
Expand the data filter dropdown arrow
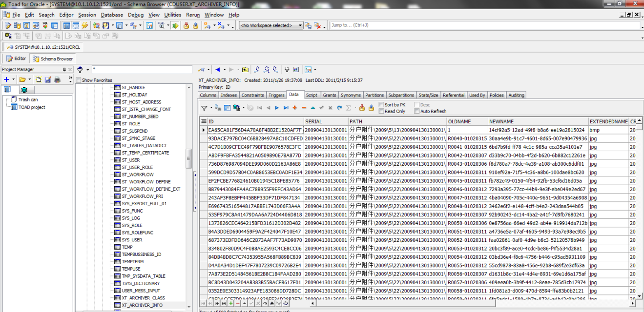[x=211, y=108]
